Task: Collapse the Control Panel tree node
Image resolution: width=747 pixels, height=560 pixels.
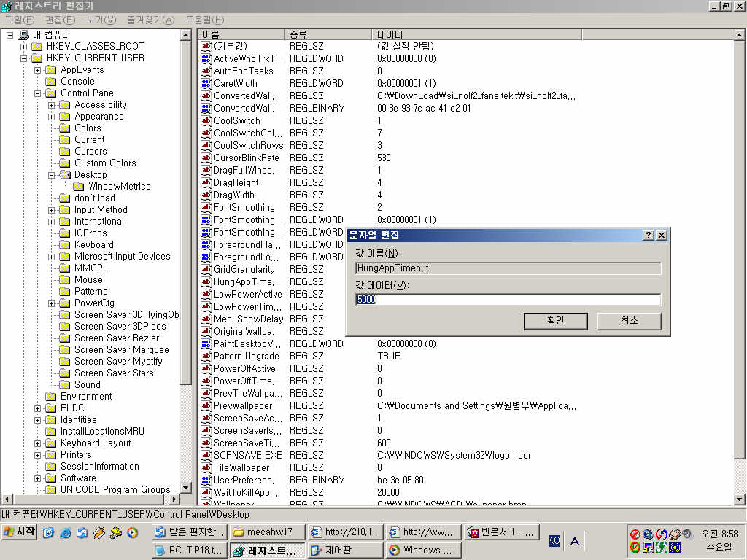Action: (x=38, y=93)
